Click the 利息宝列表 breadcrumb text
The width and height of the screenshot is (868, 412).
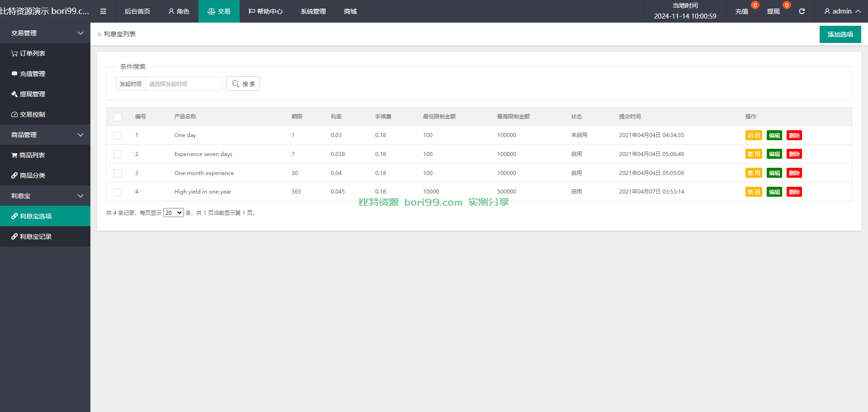tap(120, 34)
